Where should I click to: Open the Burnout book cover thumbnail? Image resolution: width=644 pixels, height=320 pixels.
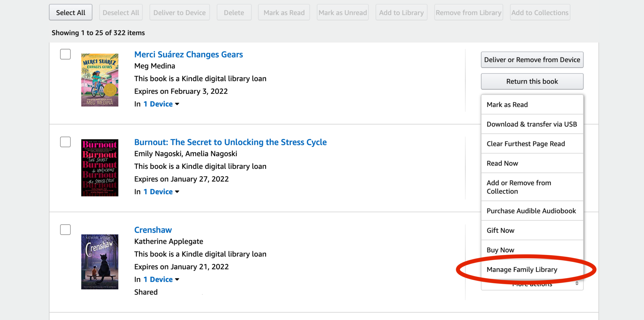(x=100, y=168)
